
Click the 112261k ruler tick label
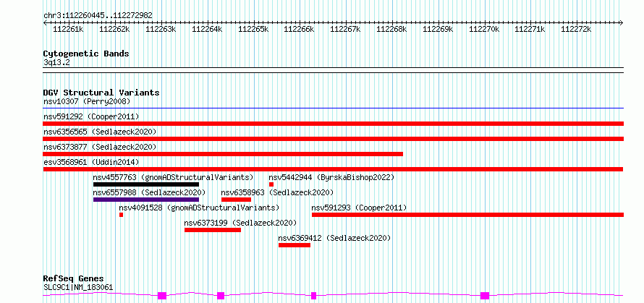tap(68, 29)
